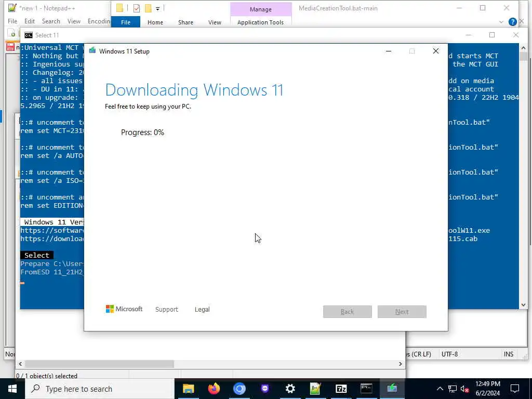Screen dimensions: 532x399
Task: Open Notepad++ Edit menu
Action: pos(30,21)
